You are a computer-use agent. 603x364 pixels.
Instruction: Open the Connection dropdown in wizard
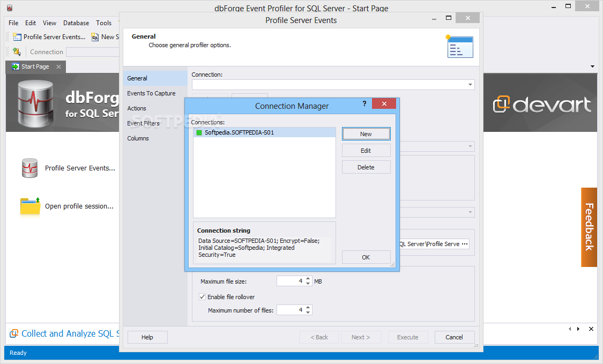click(470, 85)
